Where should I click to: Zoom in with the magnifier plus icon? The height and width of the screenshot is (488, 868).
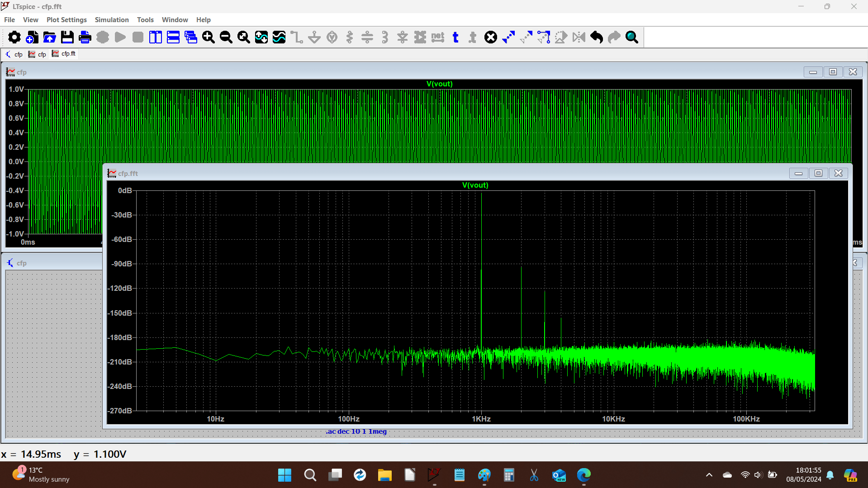[x=209, y=37]
